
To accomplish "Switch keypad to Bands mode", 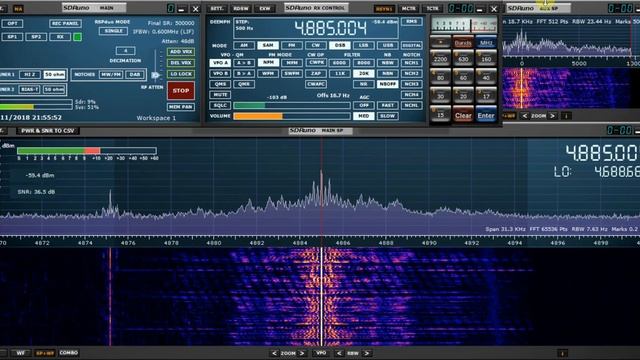I will pyautogui.click(x=463, y=42).
